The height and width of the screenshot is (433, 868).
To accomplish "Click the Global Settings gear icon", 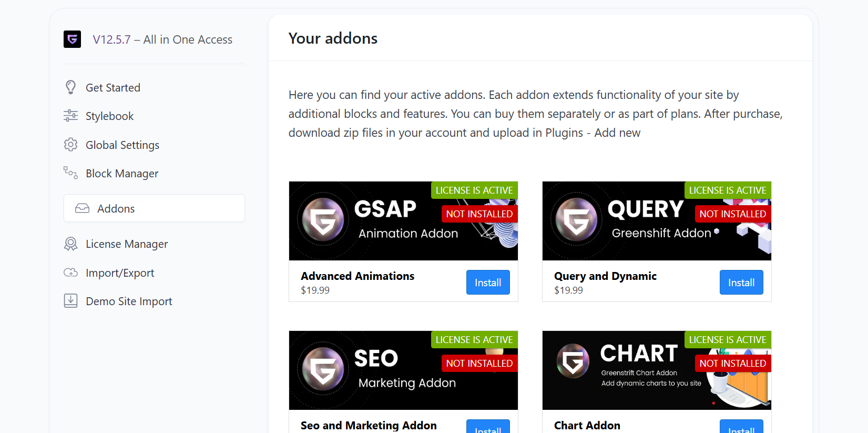I will tap(70, 145).
